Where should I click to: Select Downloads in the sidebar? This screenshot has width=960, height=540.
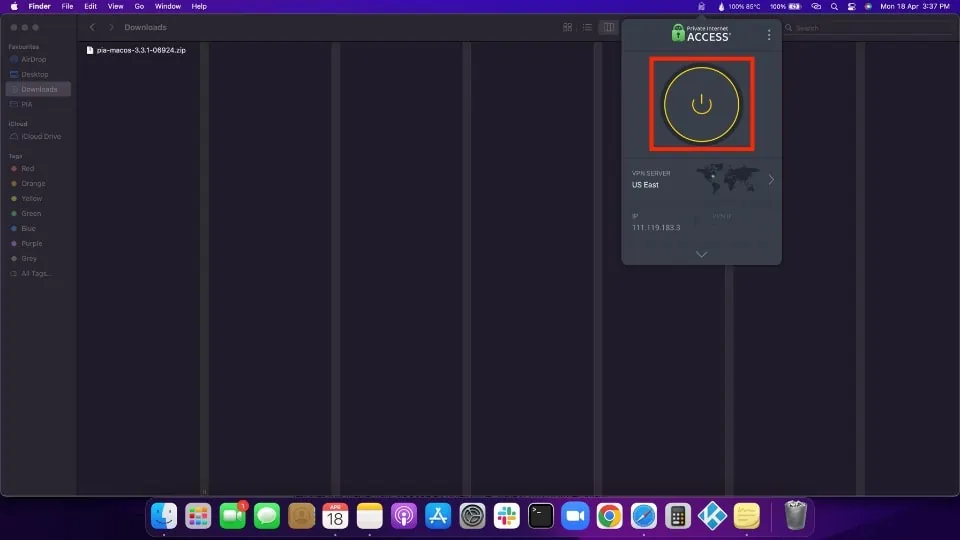38,89
